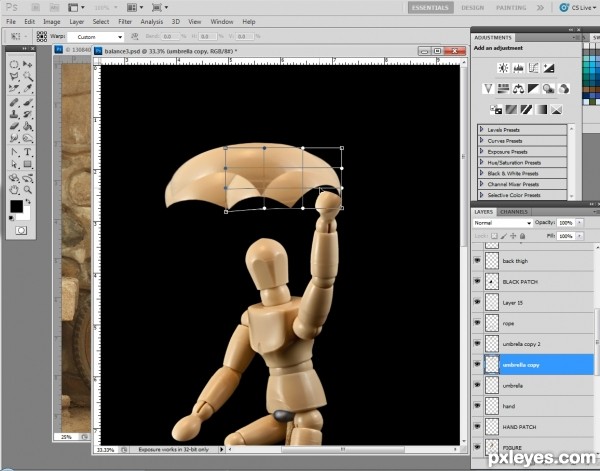Select the History Brush tool
Screen dimensions: 600x471
click(x=28, y=114)
